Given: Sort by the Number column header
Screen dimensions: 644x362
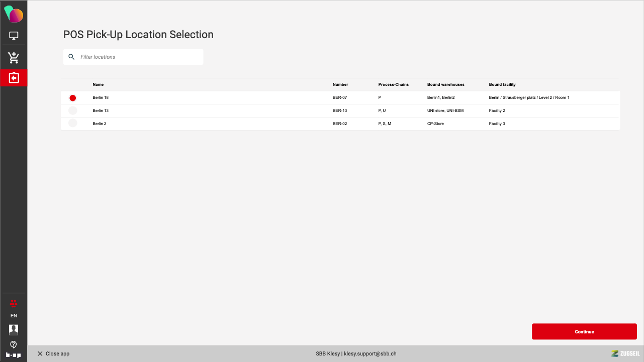Looking at the screenshot, I should coord(340,84).
